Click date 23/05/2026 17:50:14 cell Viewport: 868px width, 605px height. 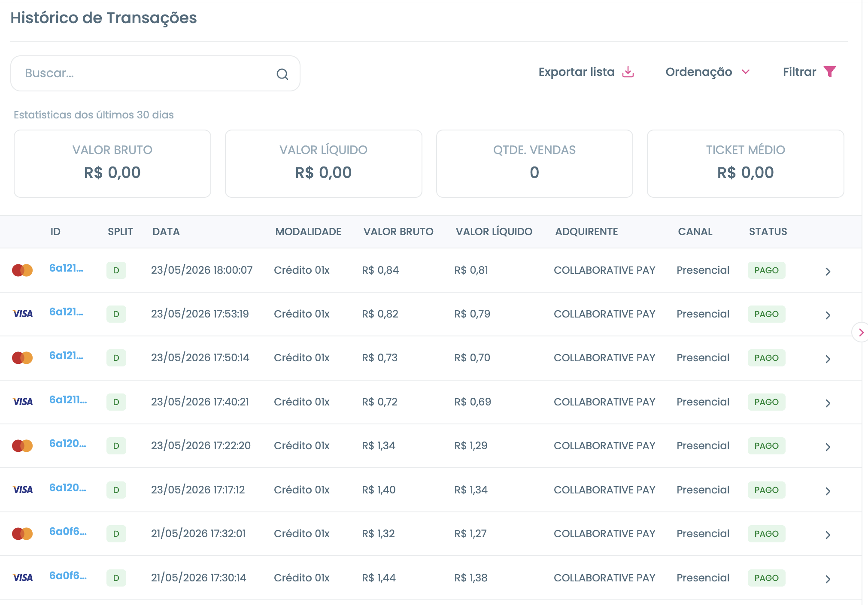click(200, 358)
